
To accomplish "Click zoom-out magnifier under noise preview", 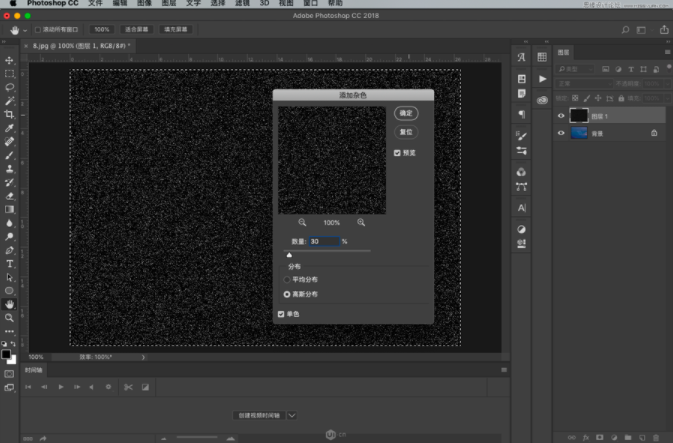I will [302, 222].
